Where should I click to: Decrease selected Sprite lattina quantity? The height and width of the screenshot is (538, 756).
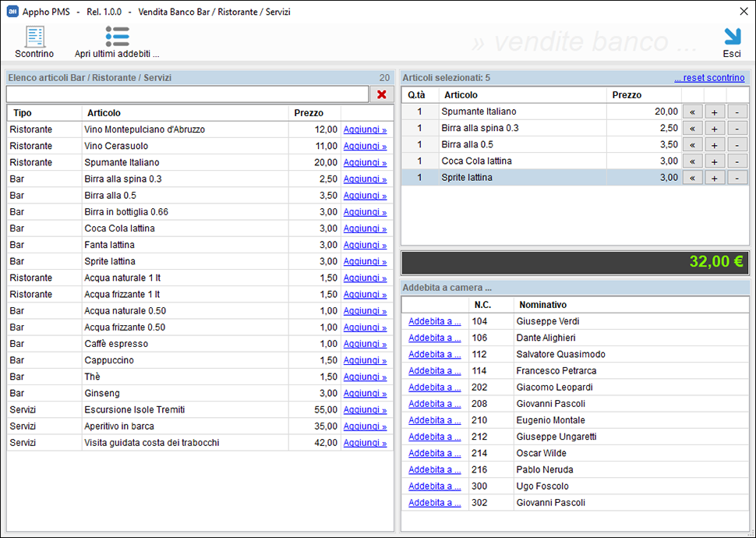click(737, 178)
